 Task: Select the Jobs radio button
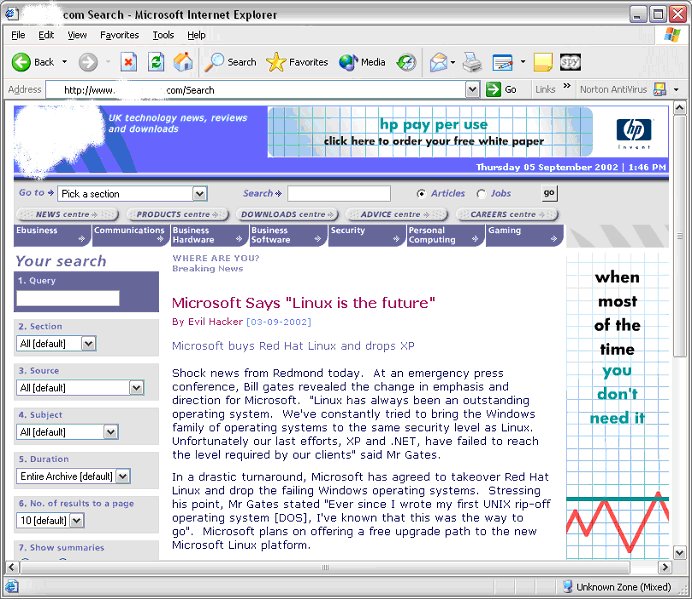[x=481, y=194]
